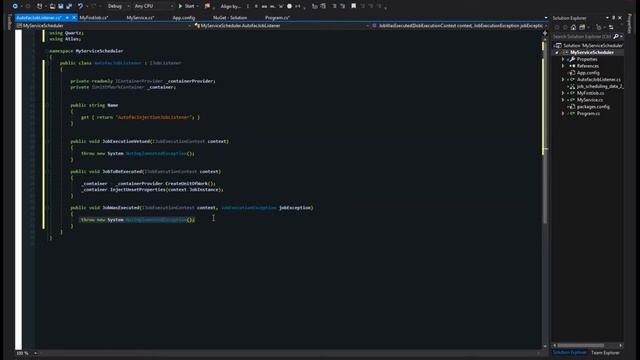The height and width of the screenshot is (360, 640).
Task: Switch to the NuGet - Solution tab
Action: tap(230, 18)
